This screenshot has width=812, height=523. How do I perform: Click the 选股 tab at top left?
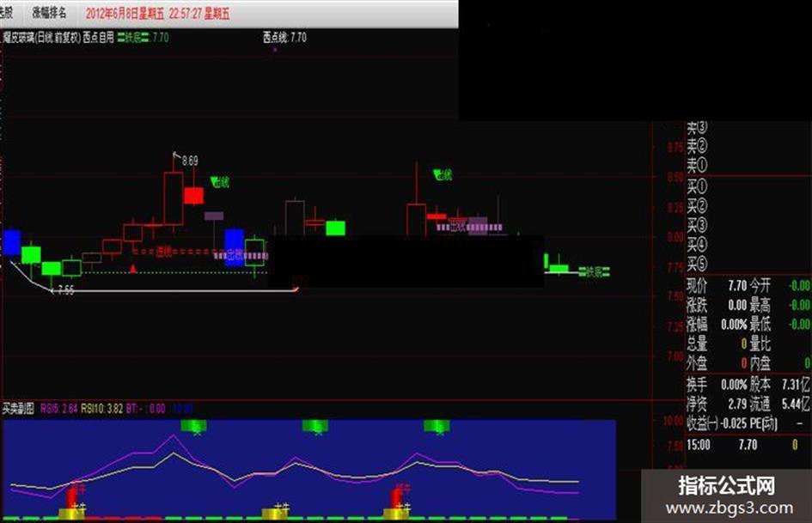click(6, 13)
